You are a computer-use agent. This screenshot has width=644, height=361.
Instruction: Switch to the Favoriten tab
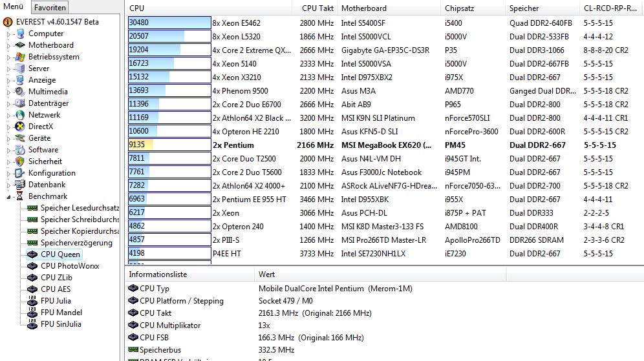(x=50, y=7)
